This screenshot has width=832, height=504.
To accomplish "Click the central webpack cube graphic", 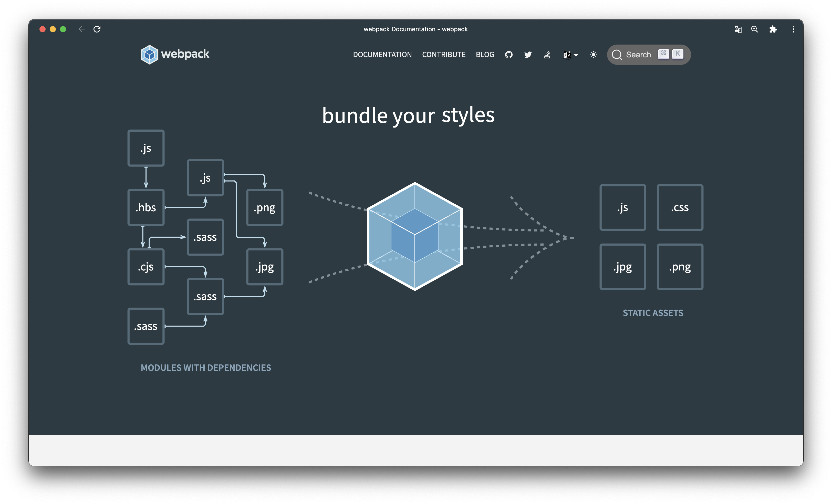I will [x=415, y=236].
